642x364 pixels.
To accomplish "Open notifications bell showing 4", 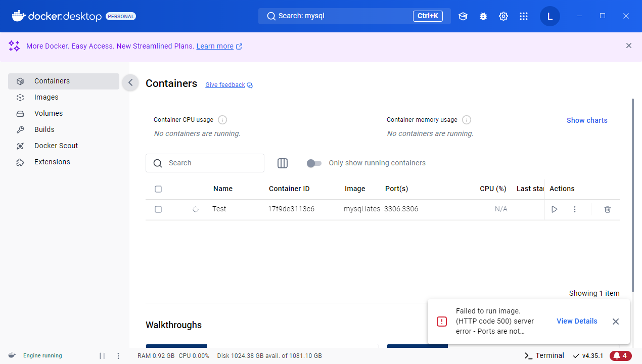I will (620, 356).
